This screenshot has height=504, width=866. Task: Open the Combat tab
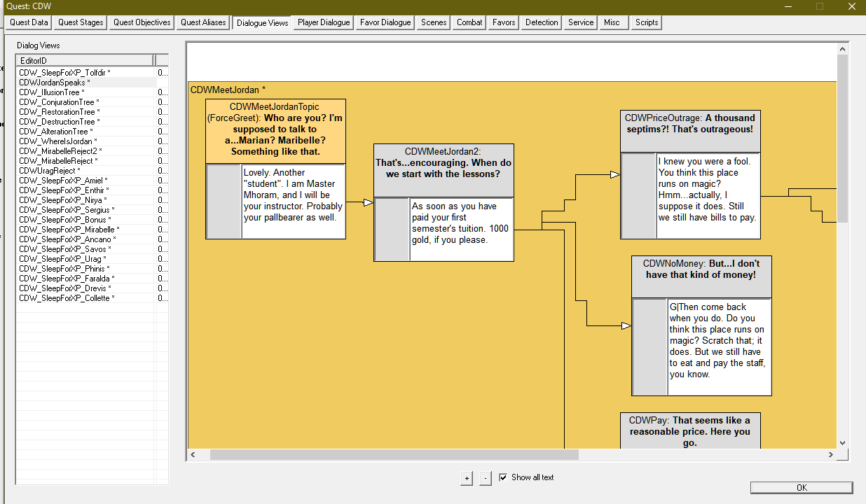click(x=469, y=22)
